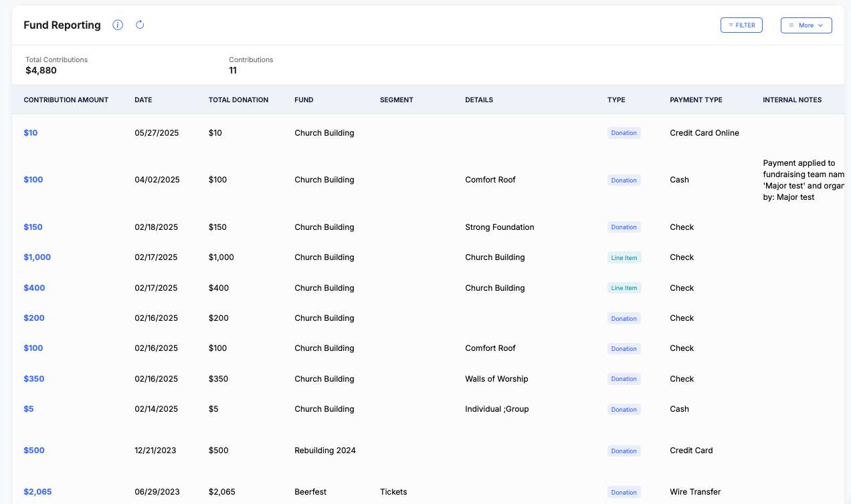The image size is (851, 504).
Task: Click the refresh icon next to Fund Reporting
Action: pos(140,25)
